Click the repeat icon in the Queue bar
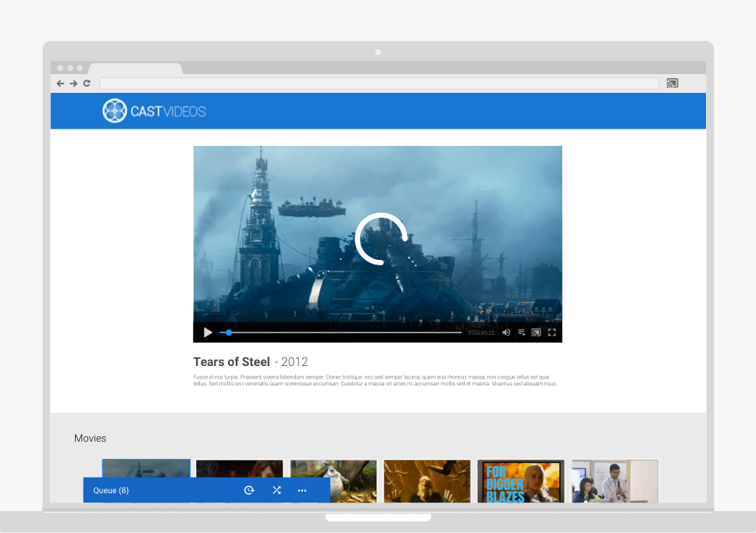The image size is (756, 533). click(x=249, y=490)
